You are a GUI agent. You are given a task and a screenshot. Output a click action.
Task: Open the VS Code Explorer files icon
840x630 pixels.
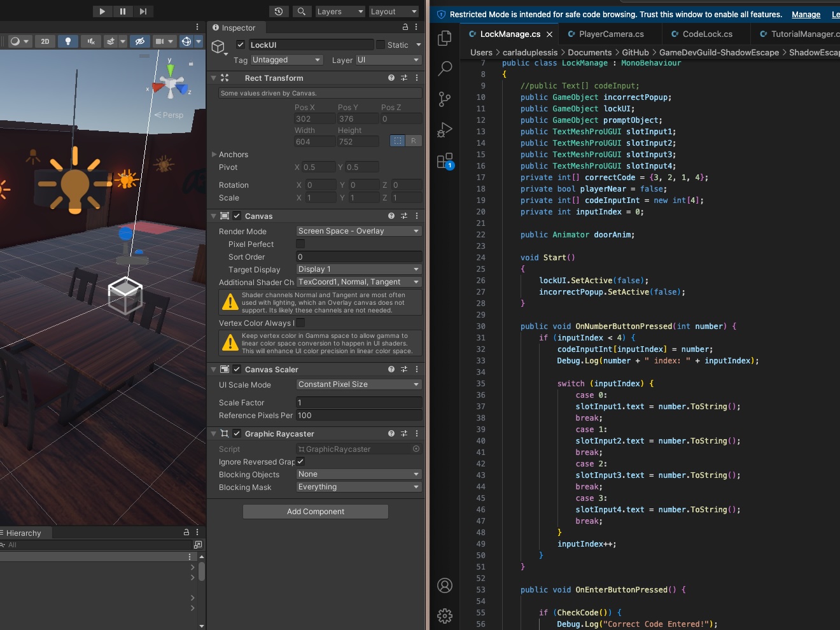(445, 38)
